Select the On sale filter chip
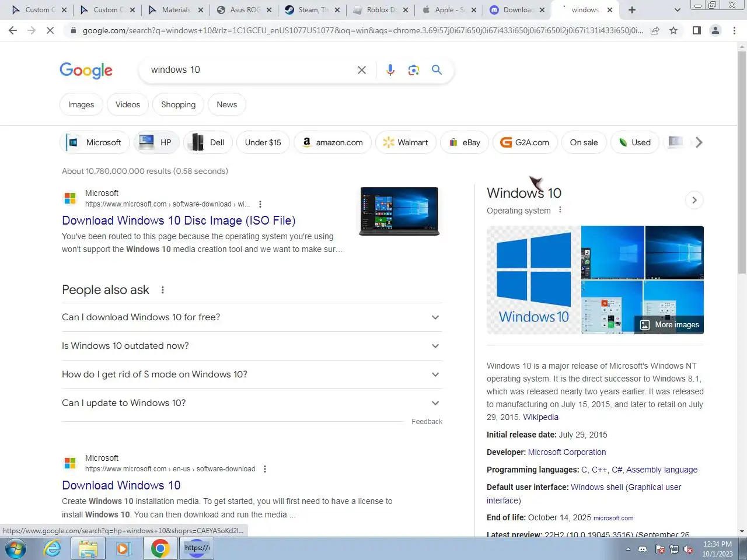Viewport: 747px width, 560px height. [x=584, y=142]
